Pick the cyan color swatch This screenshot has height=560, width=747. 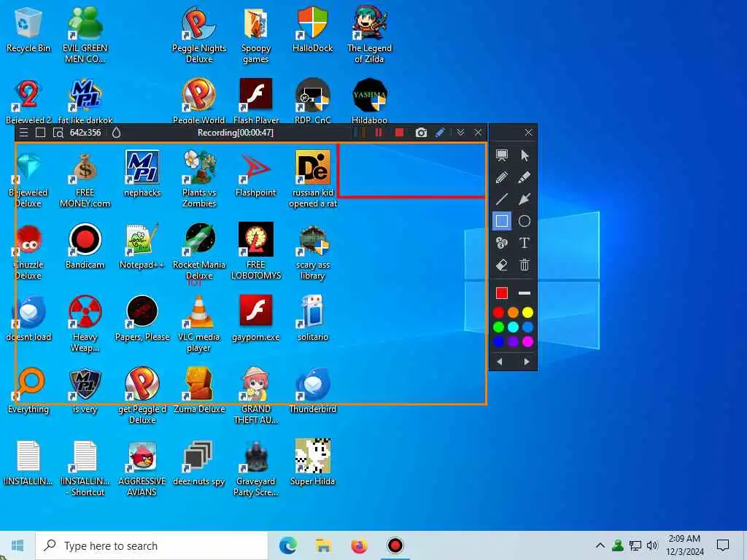pos(513,327)
